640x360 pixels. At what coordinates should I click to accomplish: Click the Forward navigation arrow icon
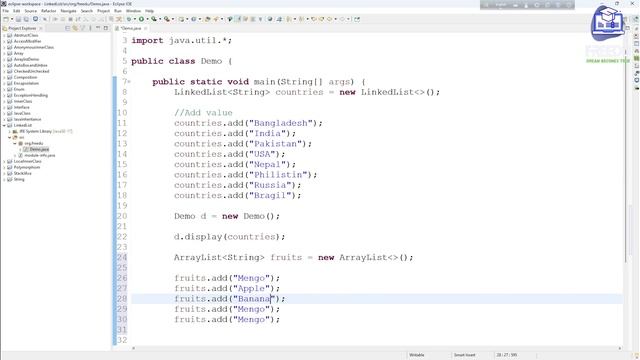pos(343,19)
